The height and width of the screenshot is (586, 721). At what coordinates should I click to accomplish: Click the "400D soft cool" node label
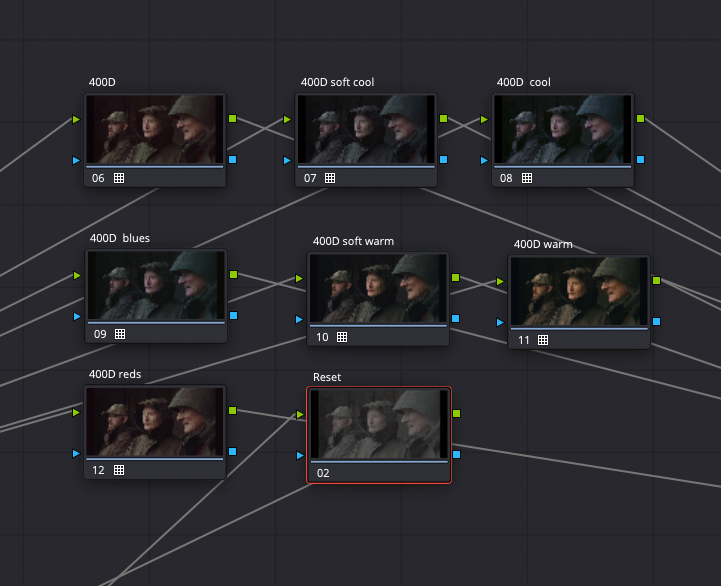pos(337,82)
